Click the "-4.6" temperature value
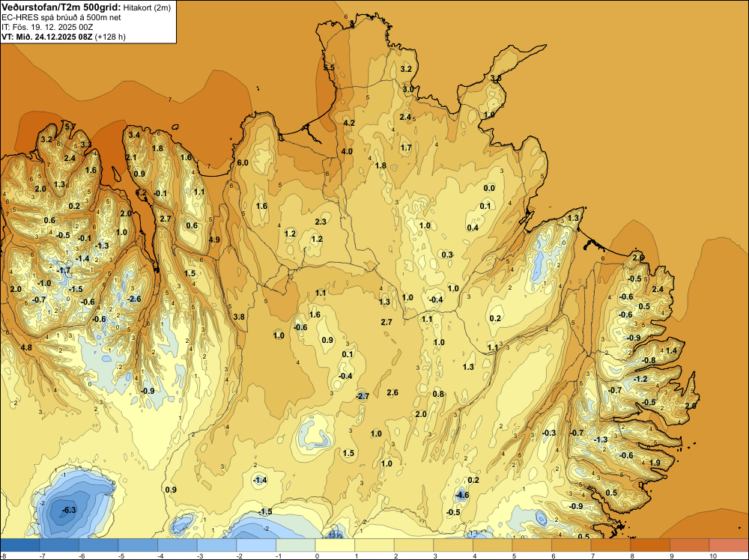Image resolution: width=749 pixels, height=560 pixels. point(462,495)
